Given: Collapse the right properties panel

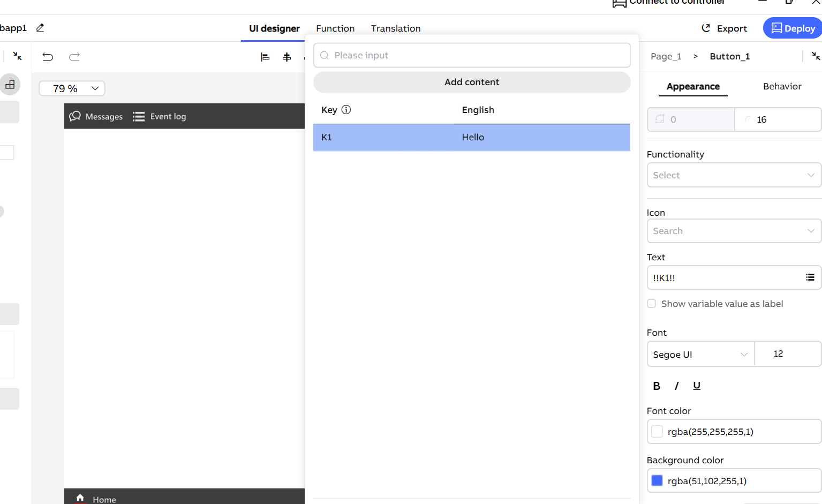Looking at the screenshot, I should point(816,56).
